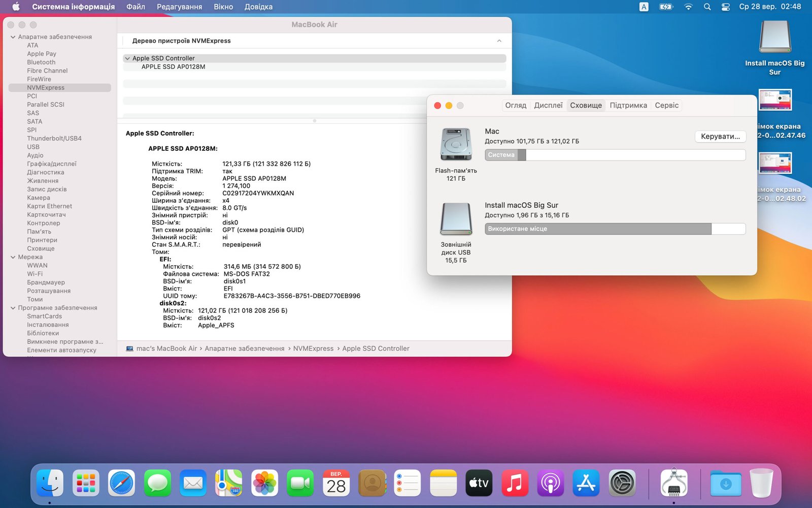The width and height of the screenshot is (812, 508).
Task: Switch to the Огляд tab
Action: click(x=516, y=105)
